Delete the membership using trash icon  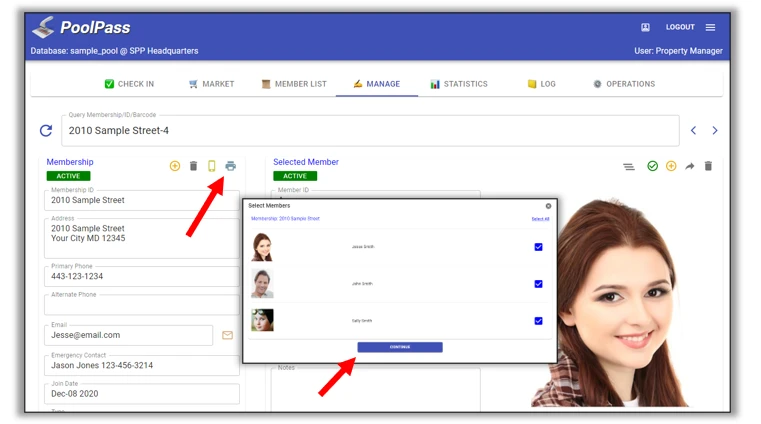[x=193, y=166]
